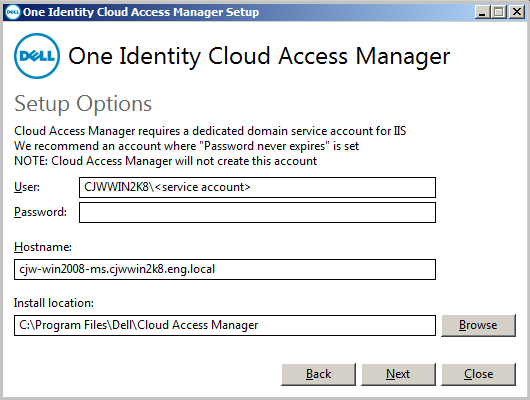This screenshot has height=400, width=530.
Task: Browse for an install location
Action: [x=478, y=325]
